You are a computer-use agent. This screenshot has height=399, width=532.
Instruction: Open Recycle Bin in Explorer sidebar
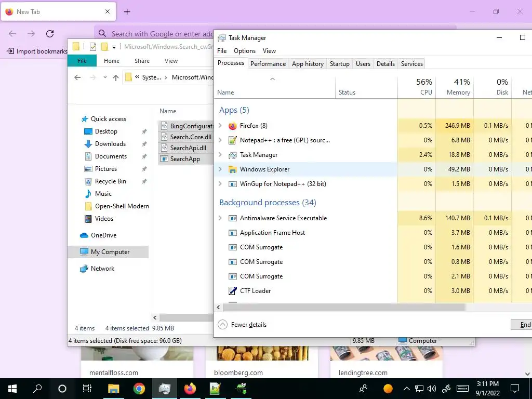110,181
